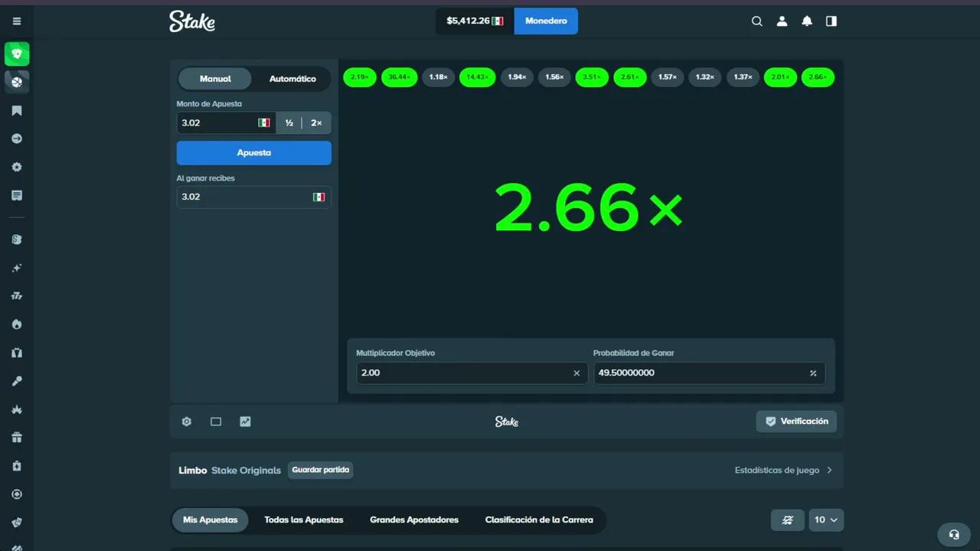Open the gift box sidebar icon
This screenshot has width=980, height=551.
coord(17,438)
